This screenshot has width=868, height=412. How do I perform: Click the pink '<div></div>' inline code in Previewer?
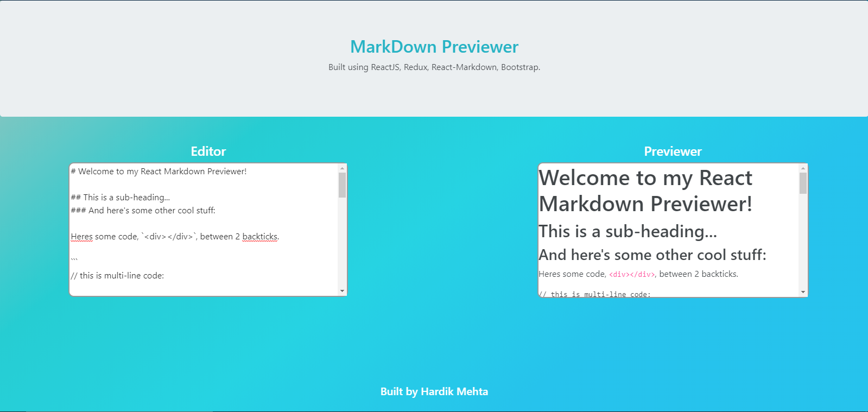tap(632, 274)
